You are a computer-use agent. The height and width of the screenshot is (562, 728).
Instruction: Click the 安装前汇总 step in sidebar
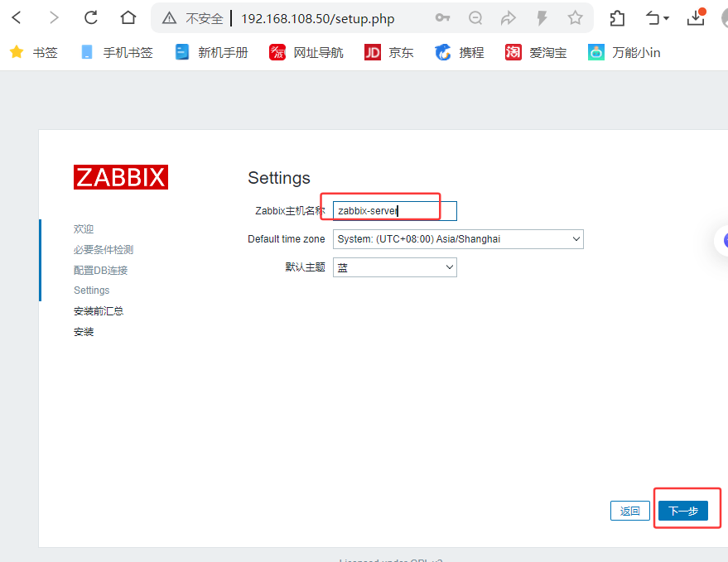(x=99, y=311)
